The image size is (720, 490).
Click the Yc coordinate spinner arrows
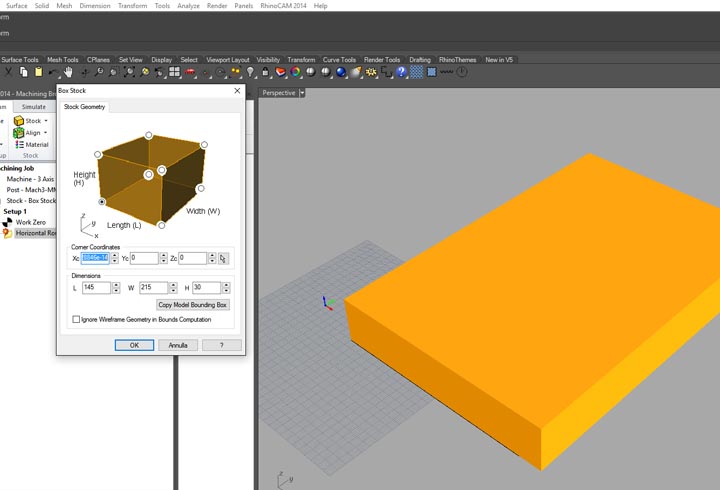(163, 259)
